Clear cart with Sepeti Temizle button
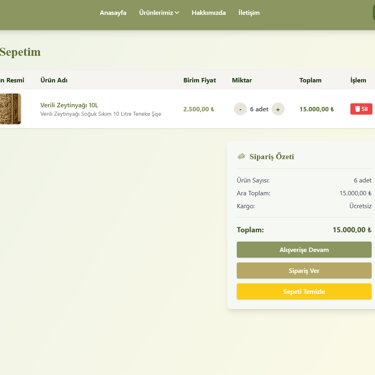This screenshot has width=375, height=375. tap(304, 292)
